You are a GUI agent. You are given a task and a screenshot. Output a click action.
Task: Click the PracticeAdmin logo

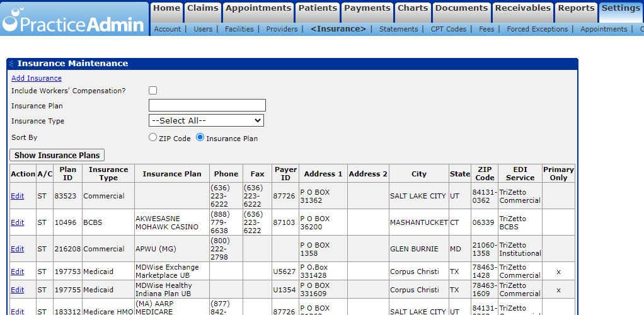[74, 19]
